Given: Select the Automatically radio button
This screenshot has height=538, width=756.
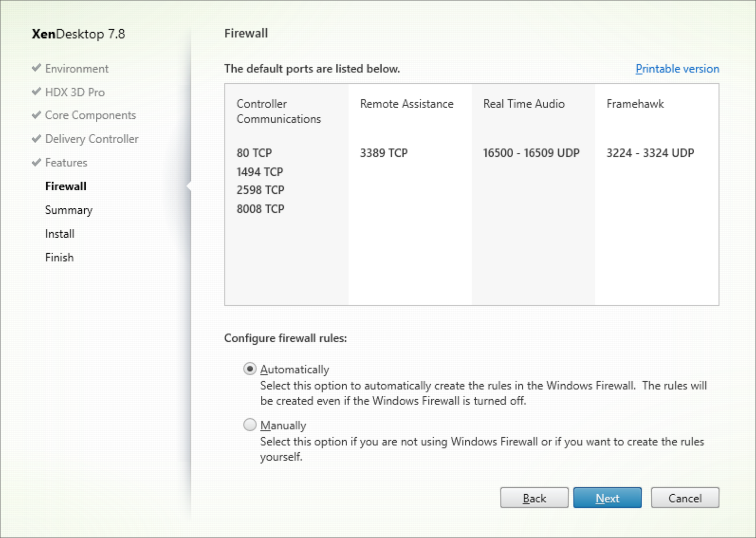Looking at the screenshot, I should click(x=250, y=369).
